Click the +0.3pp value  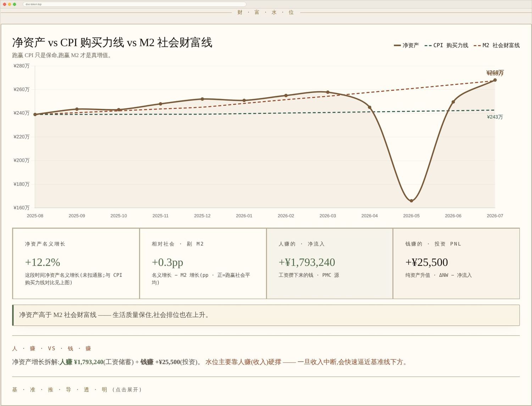coord(167,262)
